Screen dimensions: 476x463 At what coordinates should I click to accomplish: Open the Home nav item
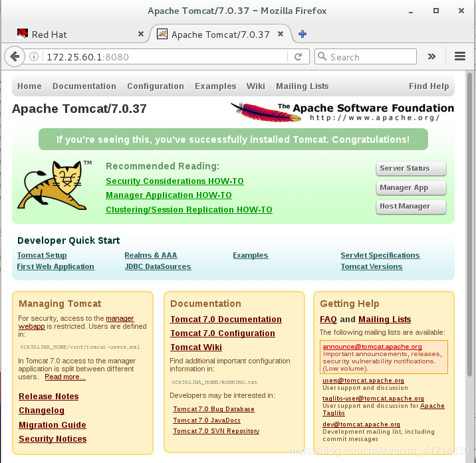(29, 86)
